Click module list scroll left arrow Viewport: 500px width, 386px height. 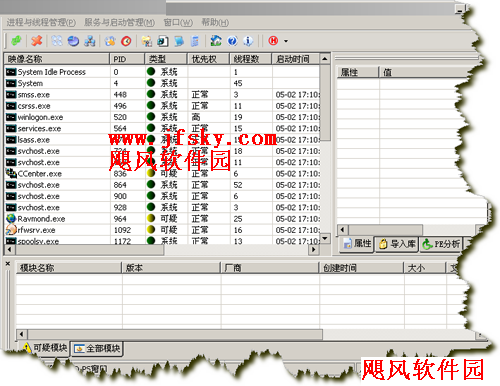pos(22,334)
